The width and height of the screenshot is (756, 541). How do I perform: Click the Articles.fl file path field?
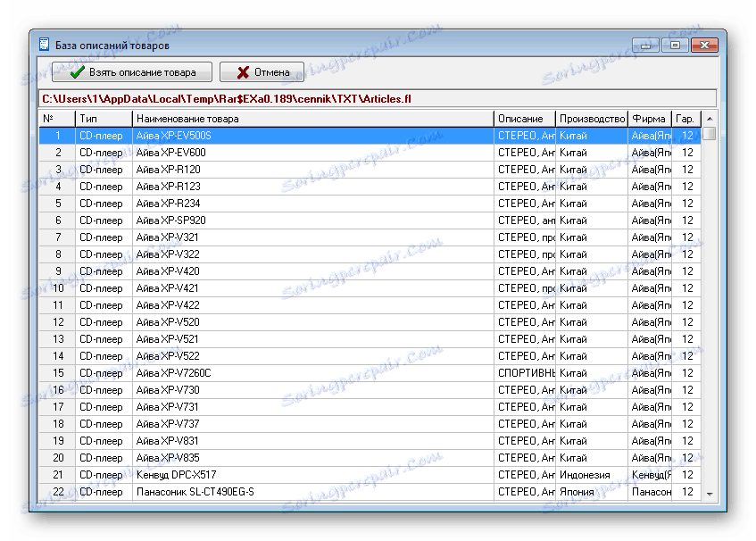[x=377, y=99]
